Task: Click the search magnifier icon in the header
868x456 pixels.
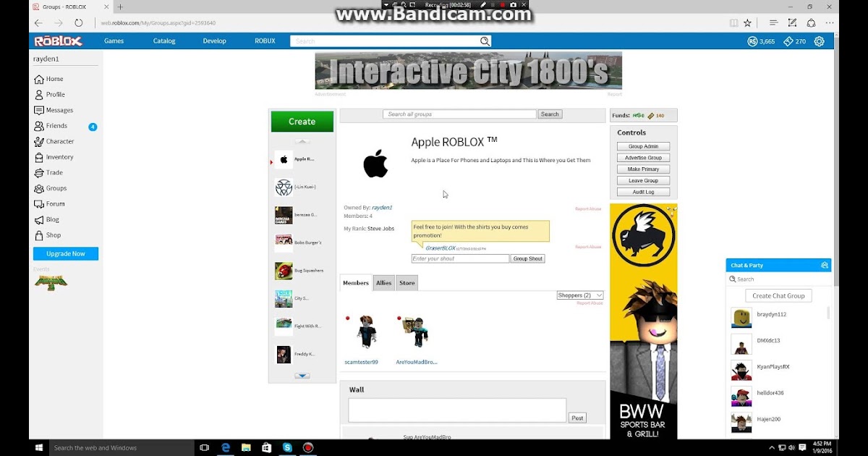Action: click(485, 41)
